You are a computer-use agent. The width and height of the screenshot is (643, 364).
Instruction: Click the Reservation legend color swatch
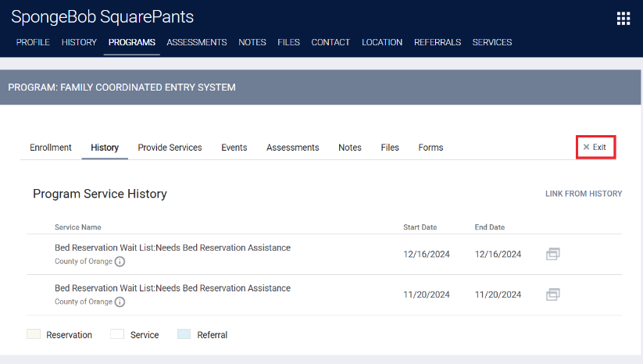click(x=34, y=334)
